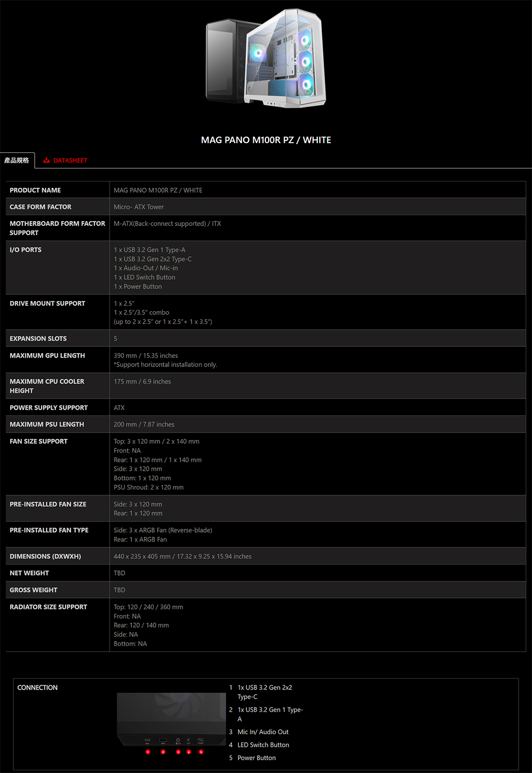Select the 產品規格 tab
Image resolution: width=532 pixels, height=773 pixels.
point(16,160)
